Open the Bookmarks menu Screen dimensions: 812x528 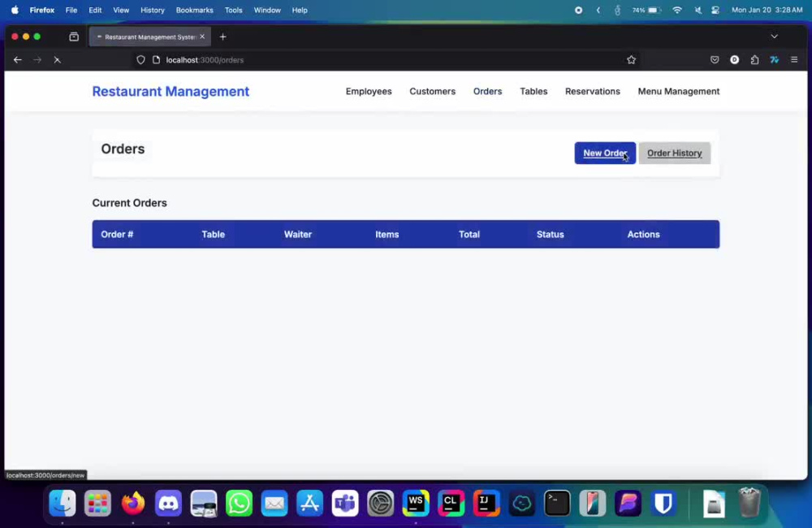click(194, 10)
